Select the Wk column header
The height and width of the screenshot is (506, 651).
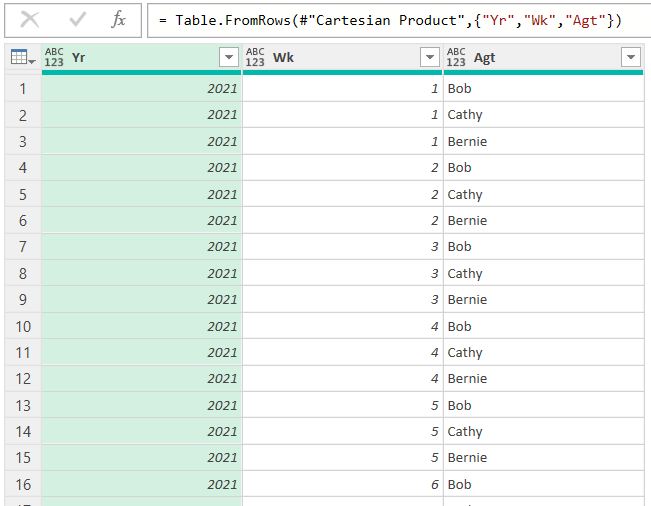343,57
